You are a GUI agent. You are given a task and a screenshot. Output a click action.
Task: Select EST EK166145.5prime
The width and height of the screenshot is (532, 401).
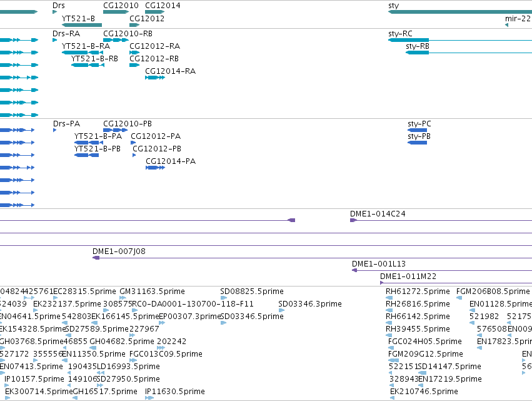click(x=125, y=317)
